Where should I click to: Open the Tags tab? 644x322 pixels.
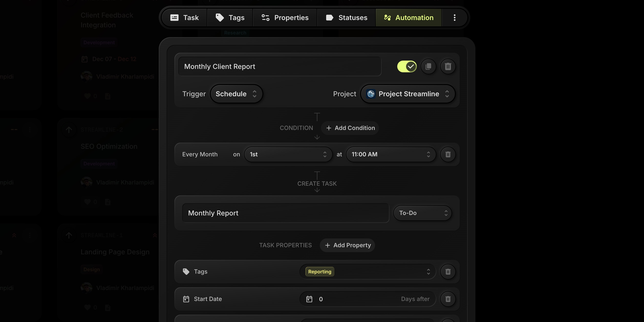[x=230, y=18]
